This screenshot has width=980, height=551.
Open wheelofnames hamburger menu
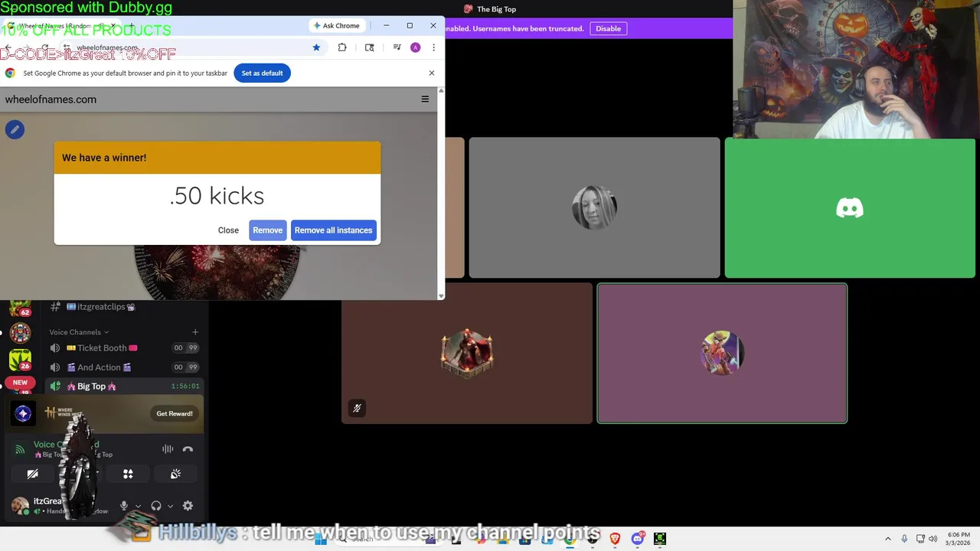pyautogui.click(x=425, y=99)
